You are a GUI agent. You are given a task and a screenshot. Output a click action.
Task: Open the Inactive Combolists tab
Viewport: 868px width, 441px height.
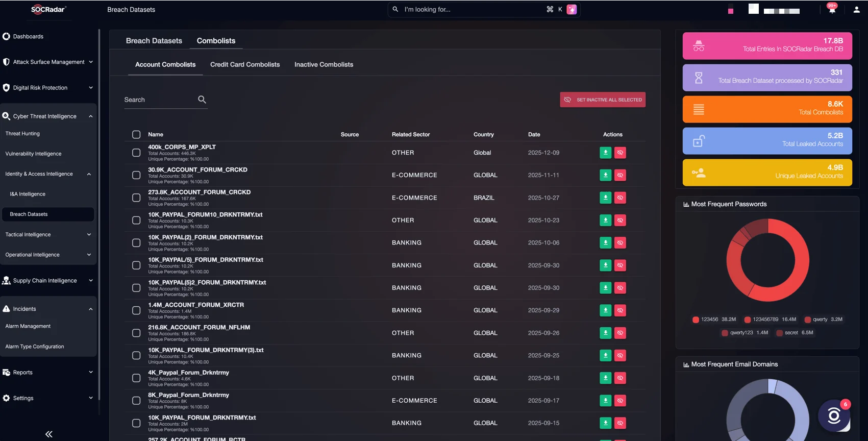coord(324,64)
